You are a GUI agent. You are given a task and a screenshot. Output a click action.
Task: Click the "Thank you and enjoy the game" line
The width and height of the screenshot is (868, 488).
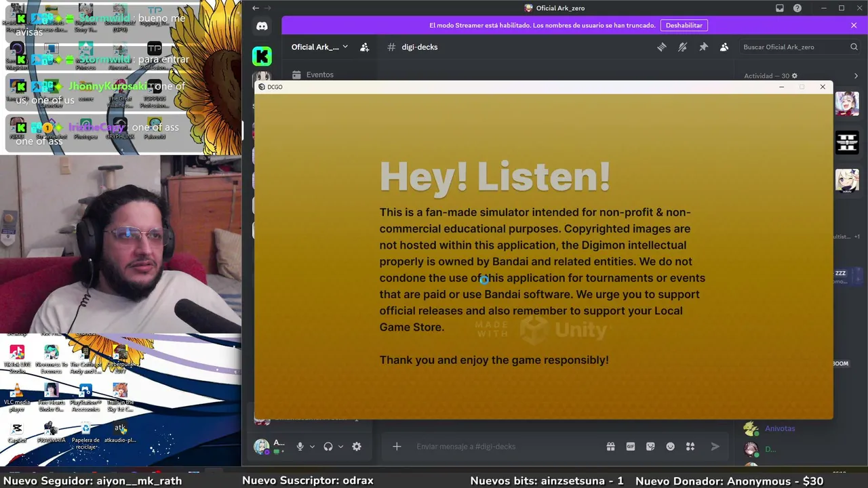[494, 360]
